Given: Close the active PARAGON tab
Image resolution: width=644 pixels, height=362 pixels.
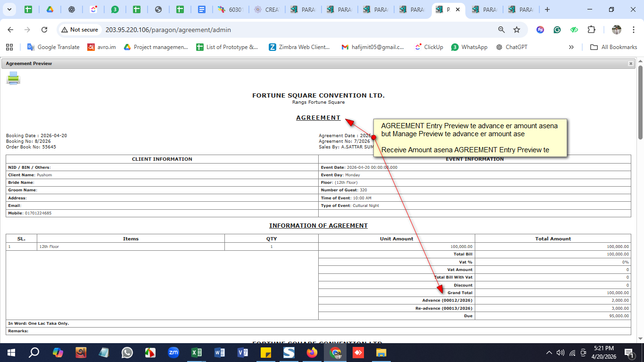Looking at the screenshot, I should (458, 9).
